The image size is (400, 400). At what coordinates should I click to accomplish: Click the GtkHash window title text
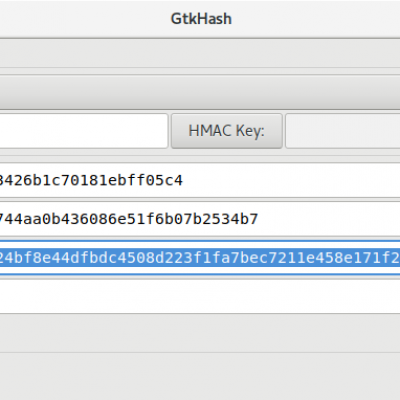pyautogui.click(x=201, y=19)
